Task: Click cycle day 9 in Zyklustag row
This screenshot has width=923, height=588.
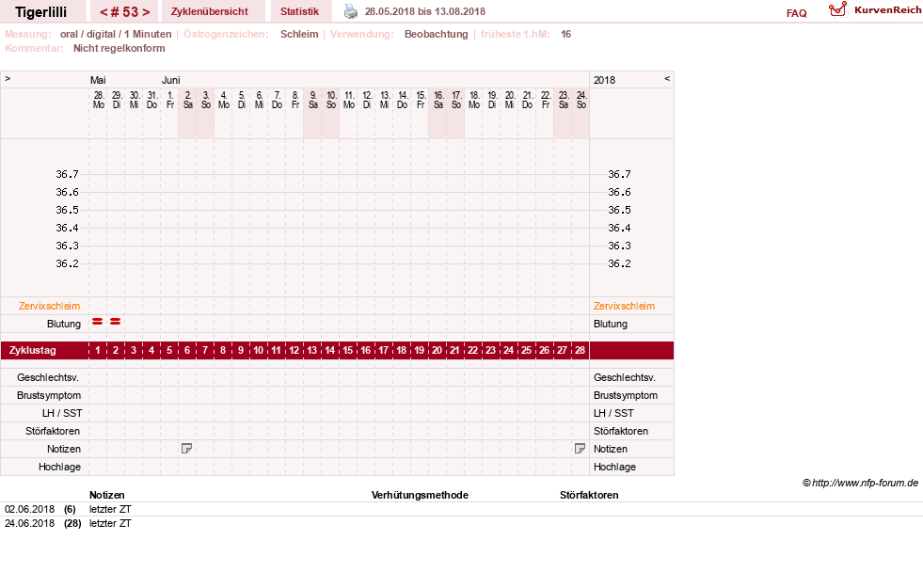Action: 241,350
